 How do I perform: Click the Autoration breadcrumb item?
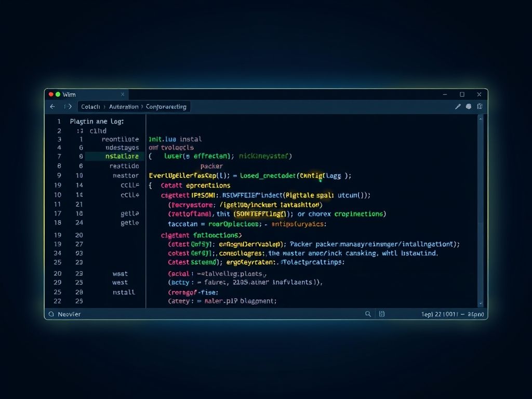tap(123, 106)
